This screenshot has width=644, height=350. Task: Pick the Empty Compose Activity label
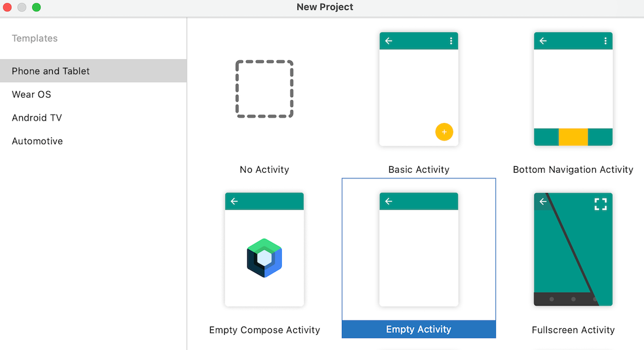tap(265, 330)
